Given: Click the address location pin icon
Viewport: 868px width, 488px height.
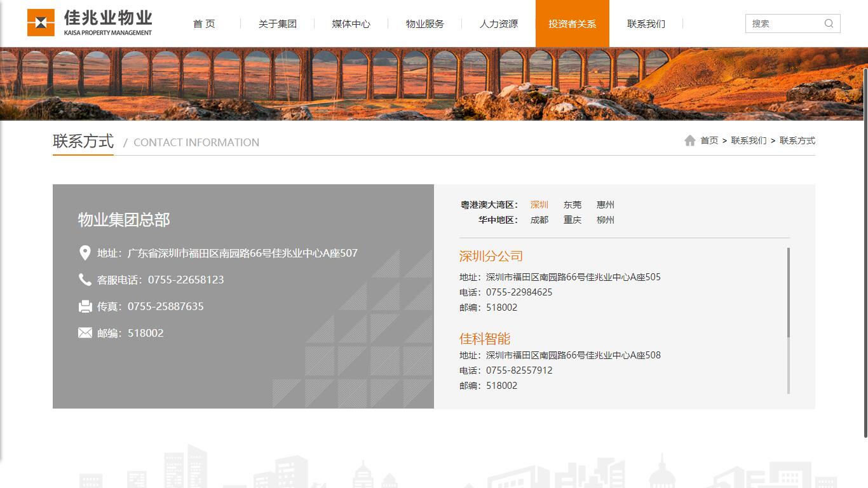Looking at the screenshot, I should coord(85,253).
